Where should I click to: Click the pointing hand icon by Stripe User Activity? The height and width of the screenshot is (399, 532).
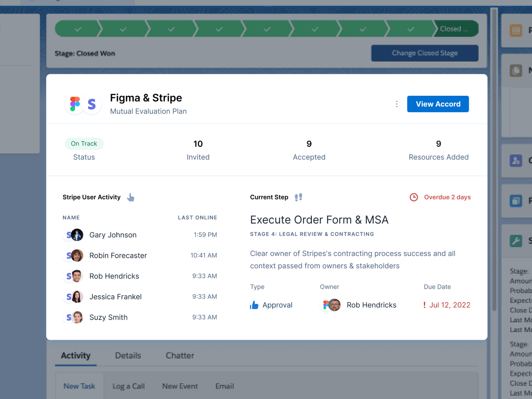(131, 197)
